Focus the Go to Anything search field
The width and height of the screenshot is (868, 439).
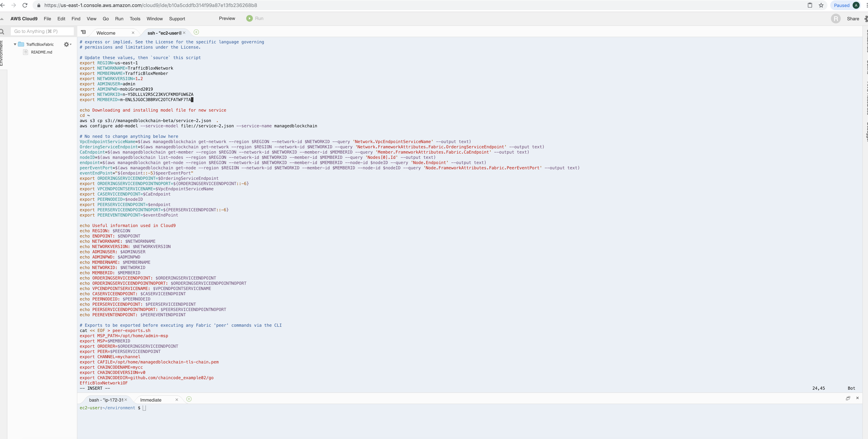point(42,31)
